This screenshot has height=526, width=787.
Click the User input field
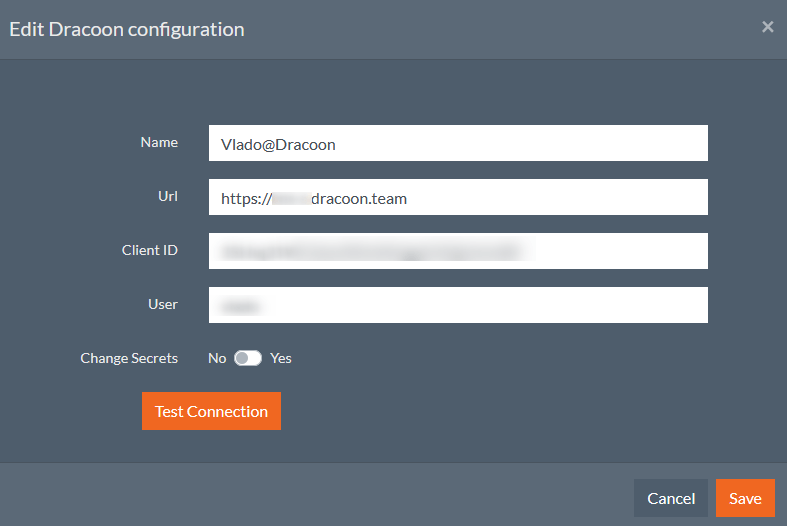click(458, 305)
